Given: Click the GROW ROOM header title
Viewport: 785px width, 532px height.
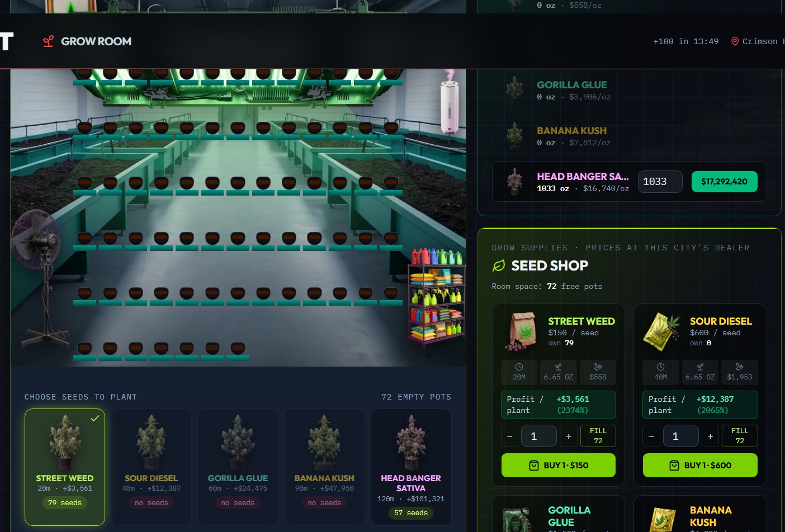Looking at the screenshot, I should click(96, 41).
